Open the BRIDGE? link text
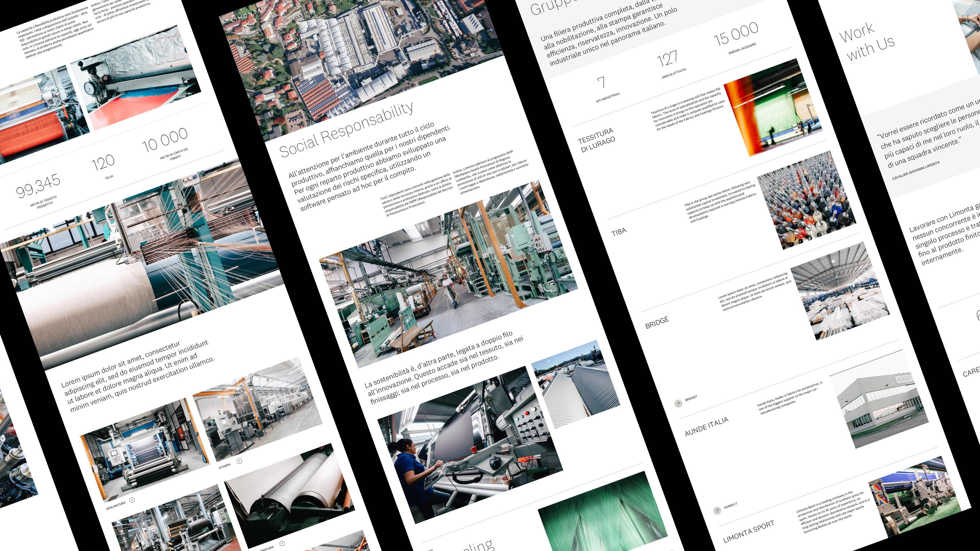 point(691,398)
